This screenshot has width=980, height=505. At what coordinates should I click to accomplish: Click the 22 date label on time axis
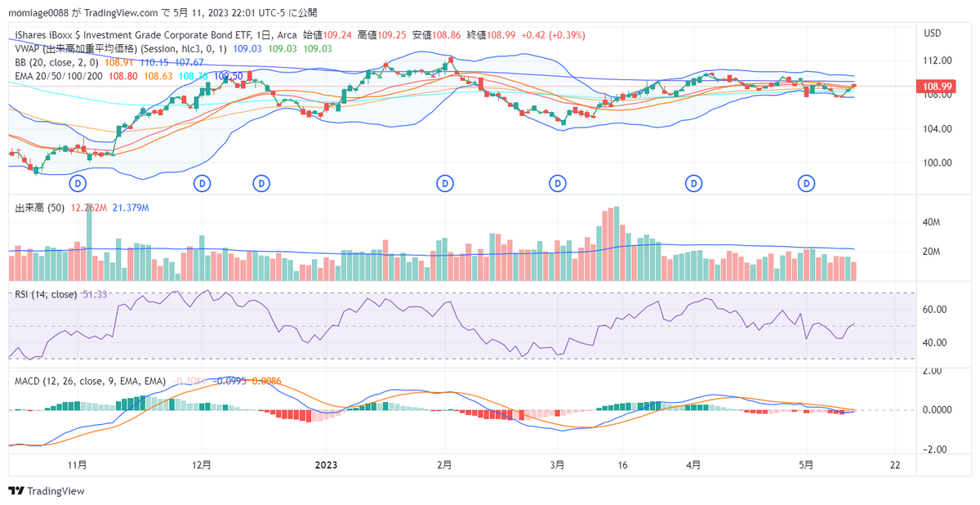pyautogui.click(x=894, y=465)
